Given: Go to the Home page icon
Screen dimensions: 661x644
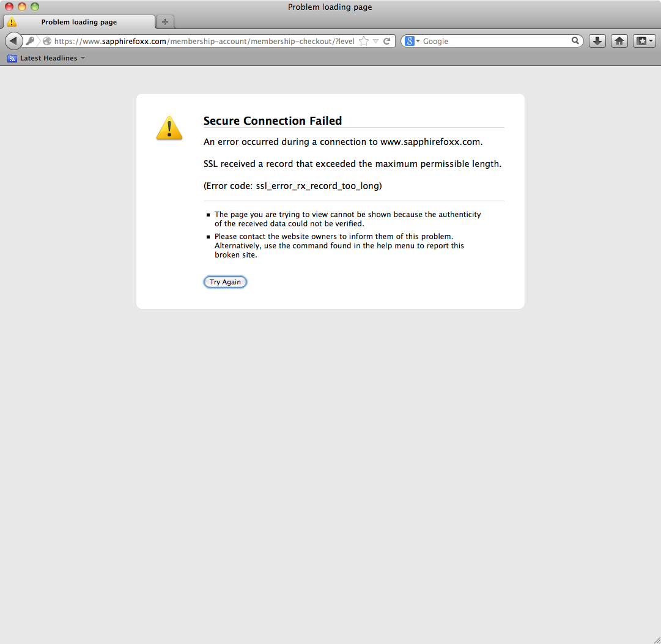Looking at the screenshot, I should pyautogui.click(x=619, y=41).
